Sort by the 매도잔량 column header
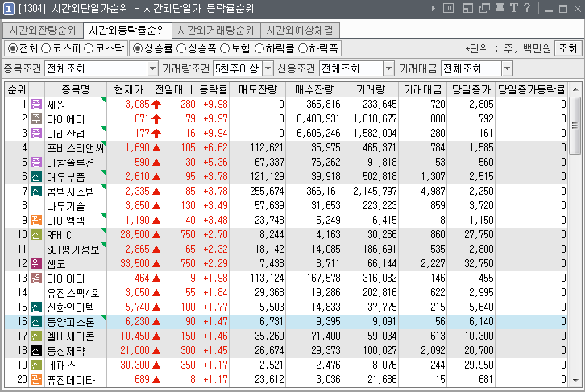 click(x=258, y=89)
